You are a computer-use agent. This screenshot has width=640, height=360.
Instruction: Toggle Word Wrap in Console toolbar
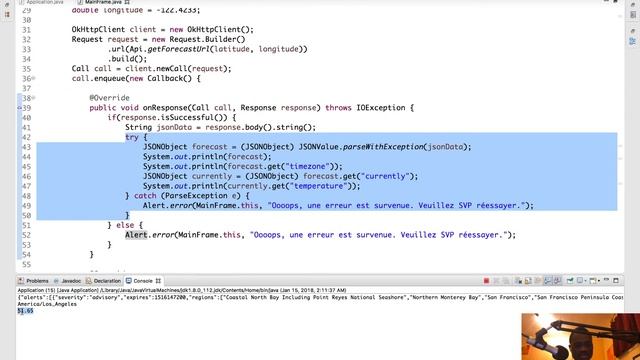pyautogui.click(x=538, y=281)
